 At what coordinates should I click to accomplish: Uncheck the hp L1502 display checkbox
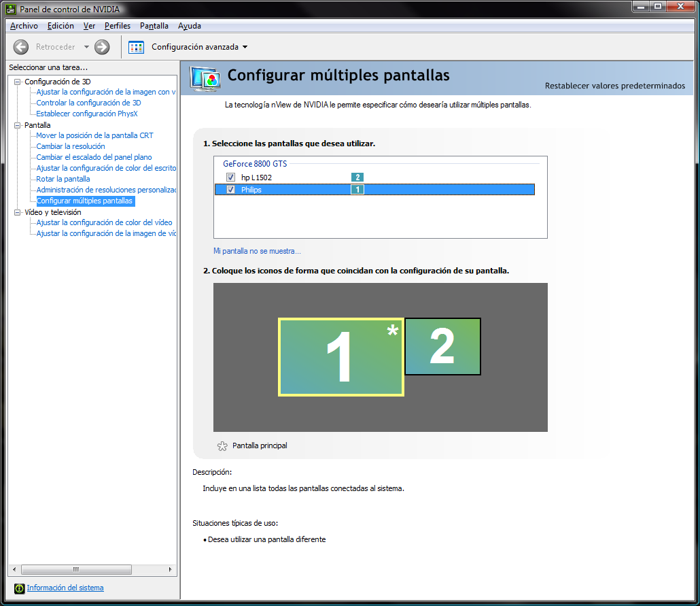point(231,178)
